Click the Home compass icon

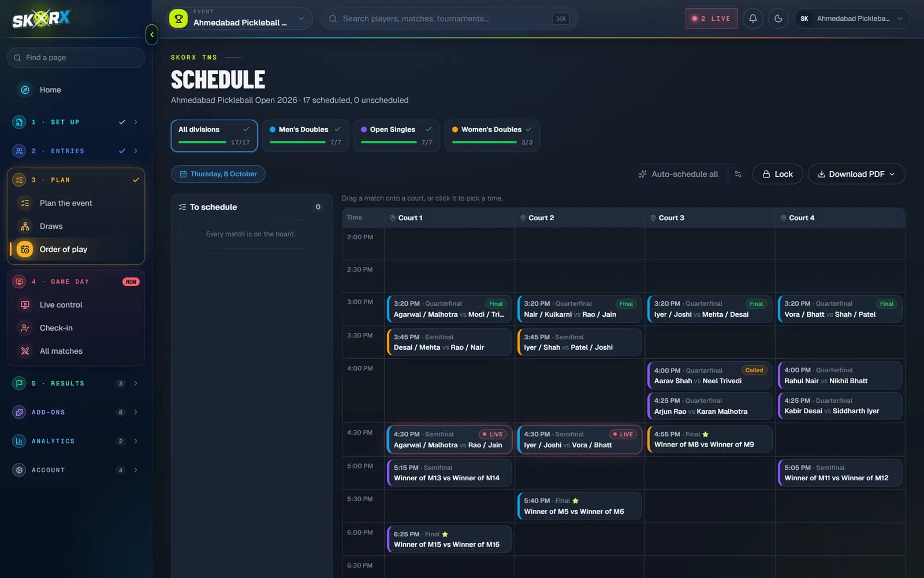[x=25, y=90]
